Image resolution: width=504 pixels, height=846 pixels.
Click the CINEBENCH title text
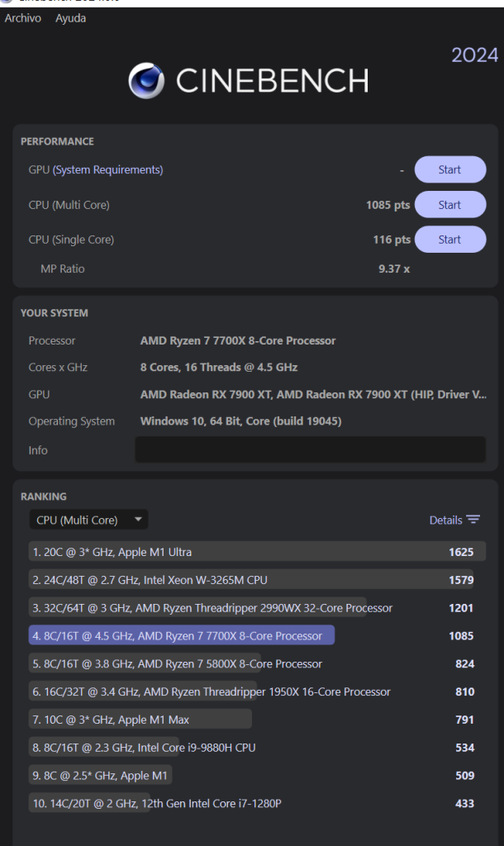point(273,81)
